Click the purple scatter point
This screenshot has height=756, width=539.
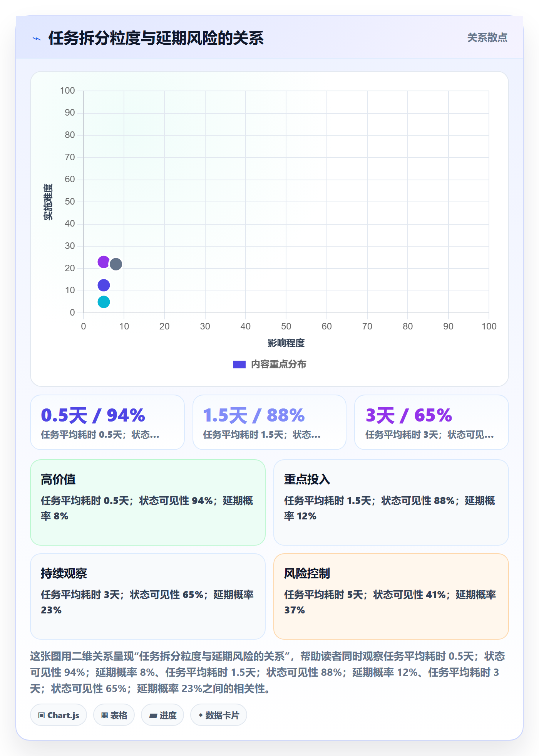(104, 262)
